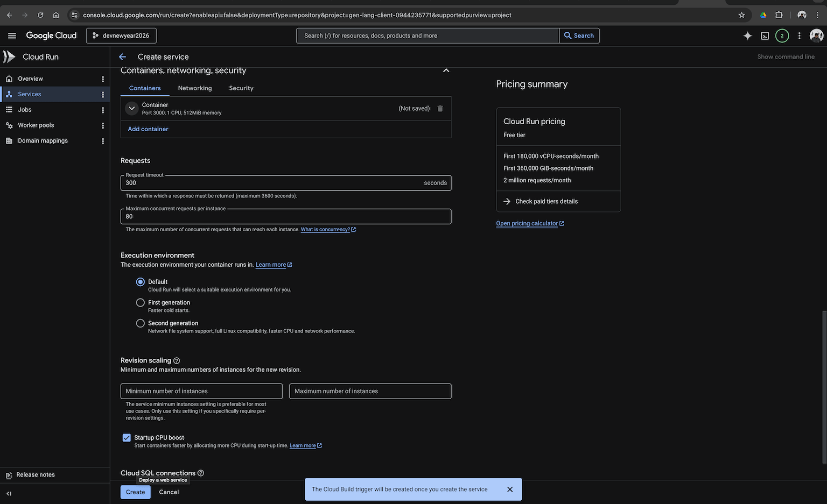Collapse the Containers, networking, security section

[x=446, y=70]
